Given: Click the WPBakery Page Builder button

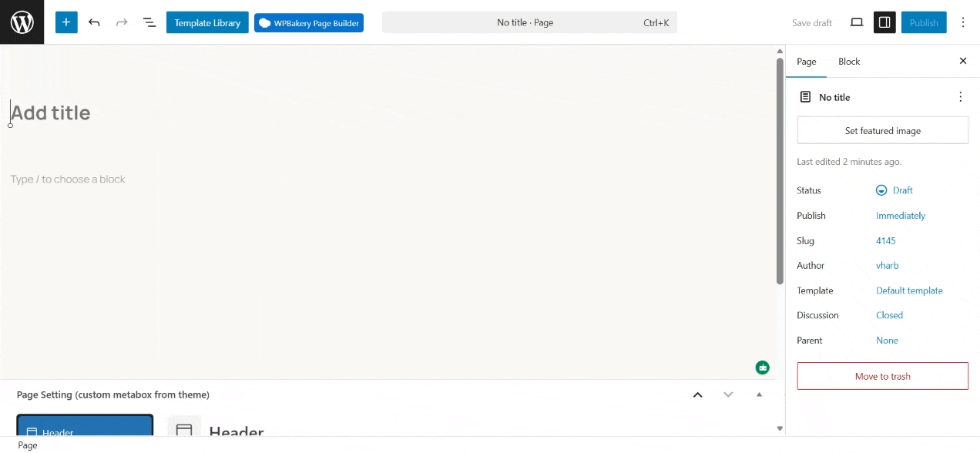Looking at the screenshot, I should pyautogui.click(x=308, y=22).
